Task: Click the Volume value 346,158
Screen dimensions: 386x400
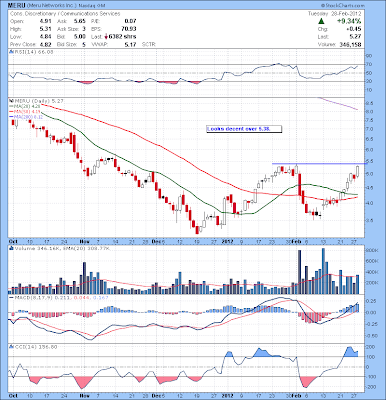Action: [x=350, y=44]
